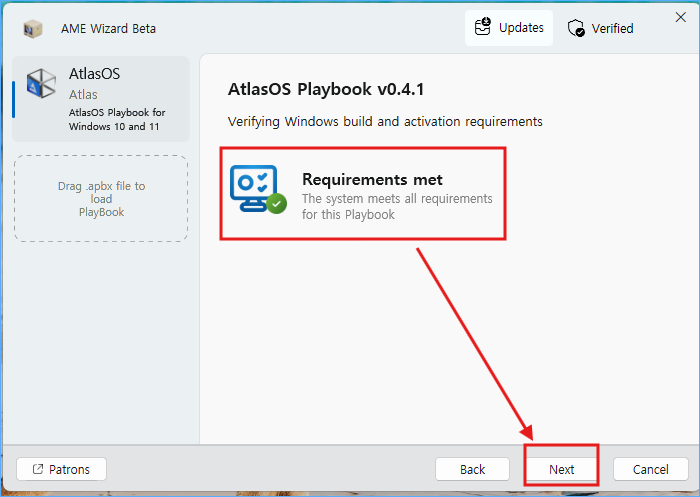700x497 pixels.
Task: Click the AtlasOS cube logo icon
Action: coord(41,83)
